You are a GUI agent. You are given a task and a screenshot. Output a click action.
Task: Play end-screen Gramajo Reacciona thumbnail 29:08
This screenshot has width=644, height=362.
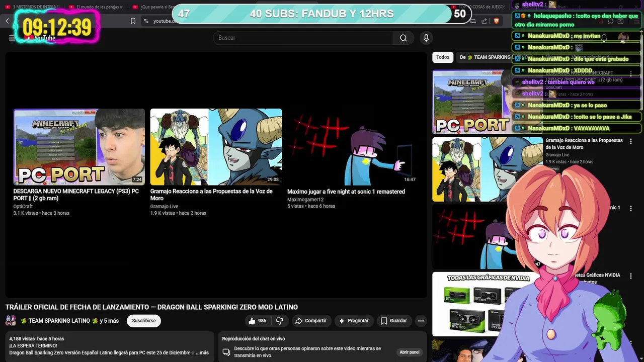(216, 147)
